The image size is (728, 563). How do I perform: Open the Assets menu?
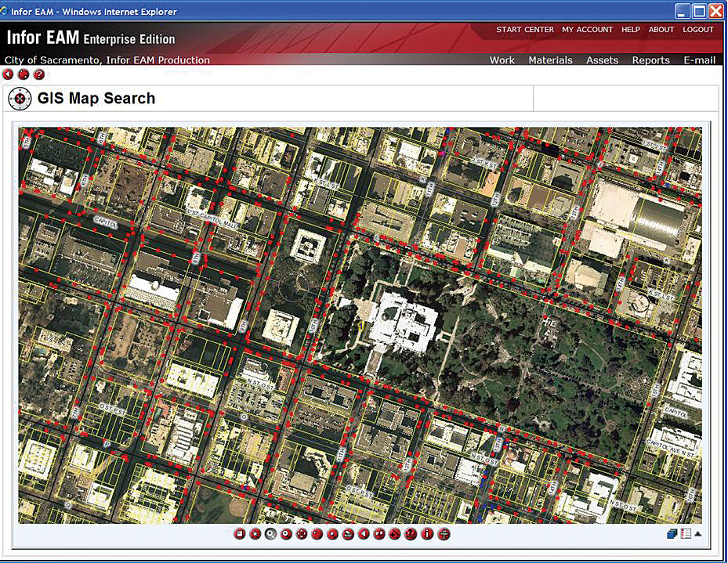[x=602, y=60]
